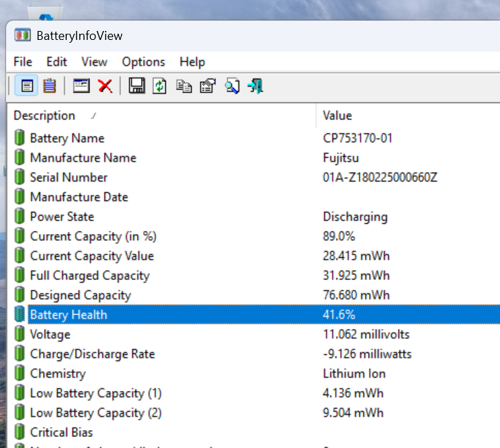Select the Manufacture Date row label
Image resolution: width=500 pixels, height=448 pixels.
point(79,197)
